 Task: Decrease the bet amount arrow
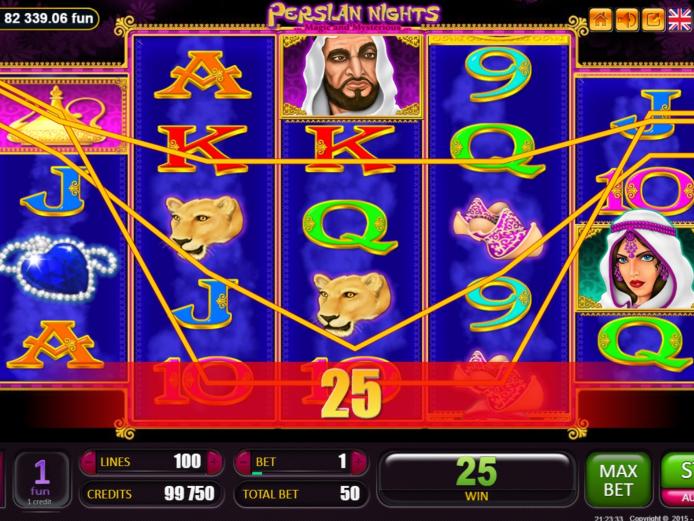(243, 463)
